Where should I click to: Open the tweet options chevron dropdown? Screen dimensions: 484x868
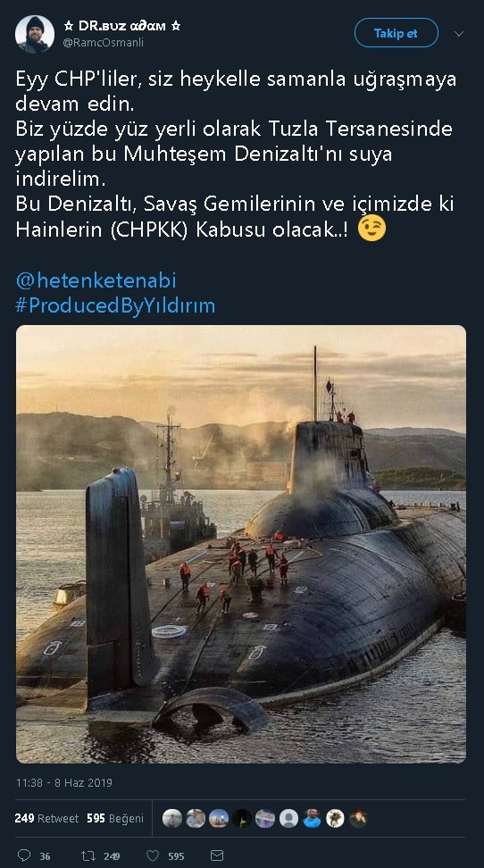point(458,34)
